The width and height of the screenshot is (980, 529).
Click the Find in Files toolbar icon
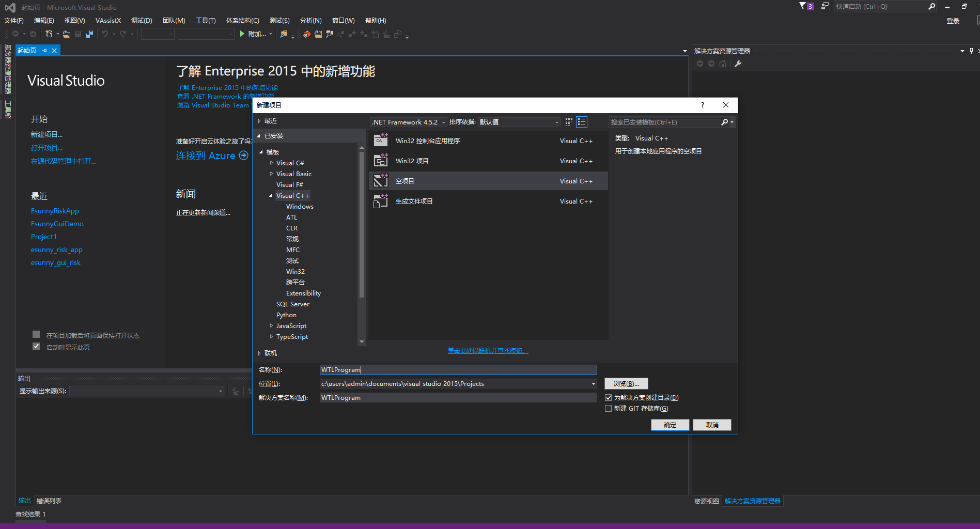[x=284, y=34]
